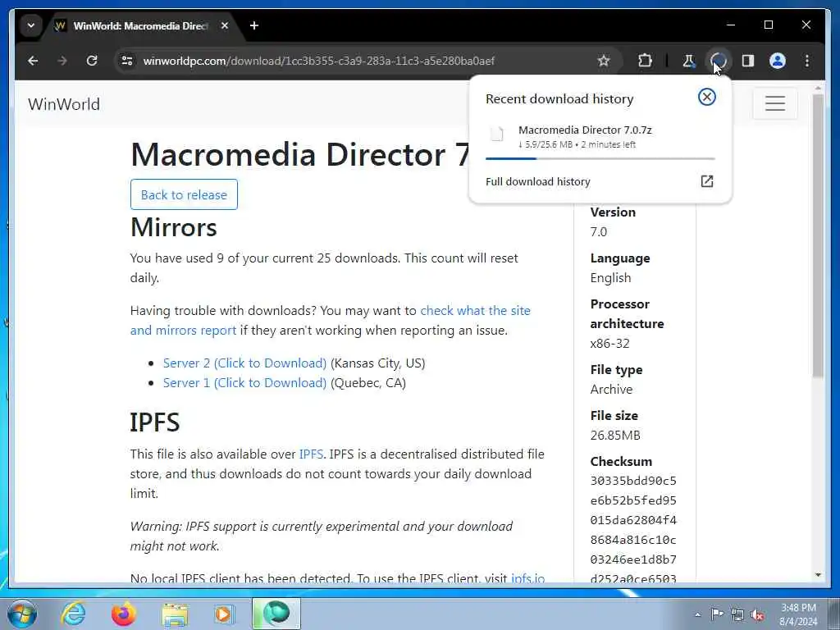View site information icon in address bar

tap(127, 61)
